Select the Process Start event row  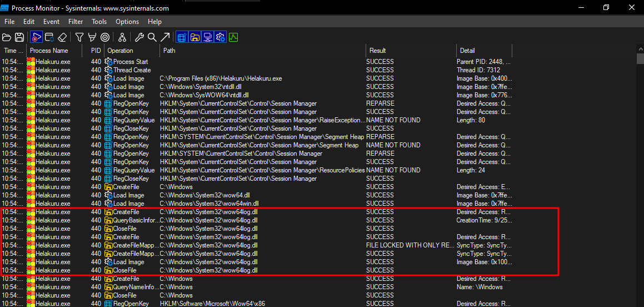click(257, 62)
